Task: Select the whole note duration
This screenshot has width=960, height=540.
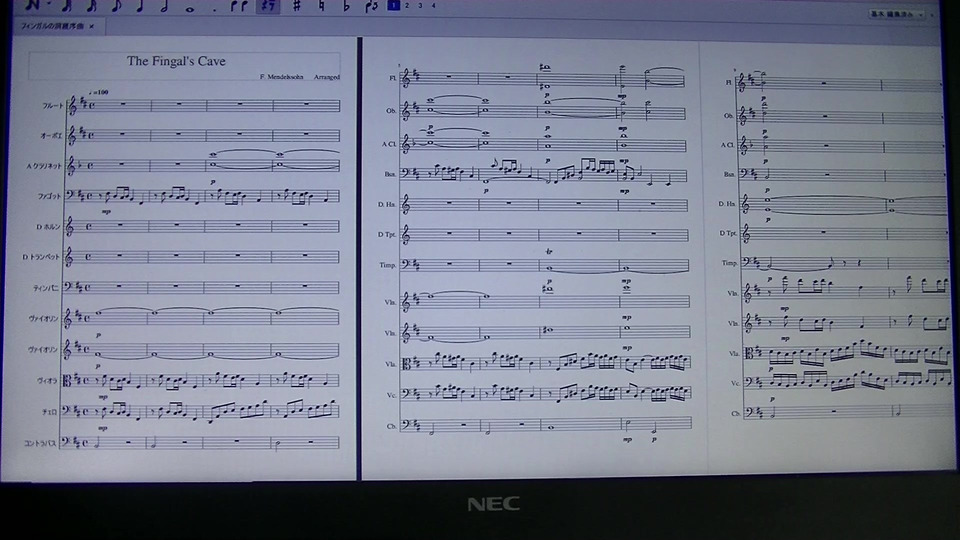Action: click(x=189, y=8)
